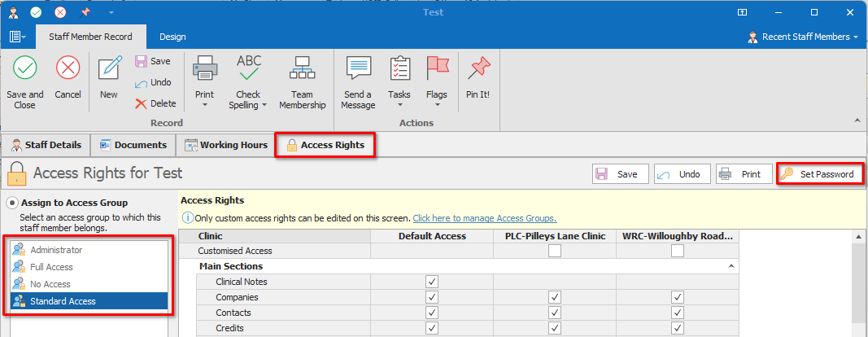Toggle Customised Access for WRC-Willoughby Road

(677, 252)
